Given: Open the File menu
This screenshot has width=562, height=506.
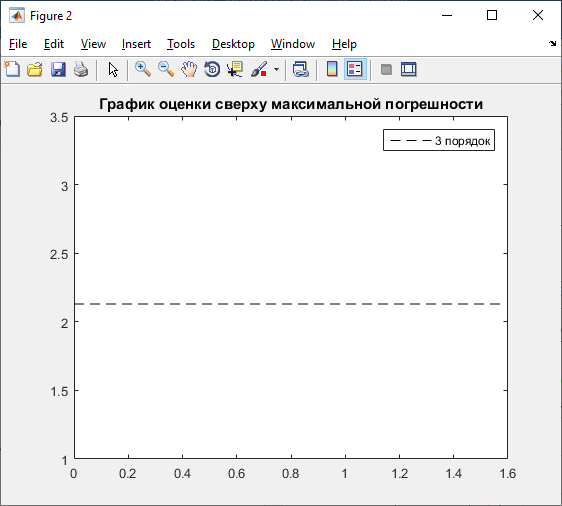Looking at the screenshot, I should click(18, 44).
